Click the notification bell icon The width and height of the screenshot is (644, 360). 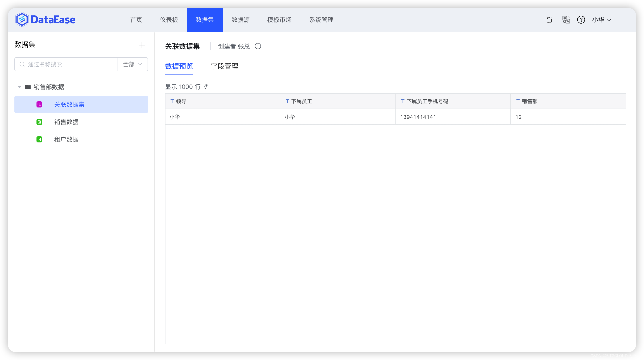549,20
